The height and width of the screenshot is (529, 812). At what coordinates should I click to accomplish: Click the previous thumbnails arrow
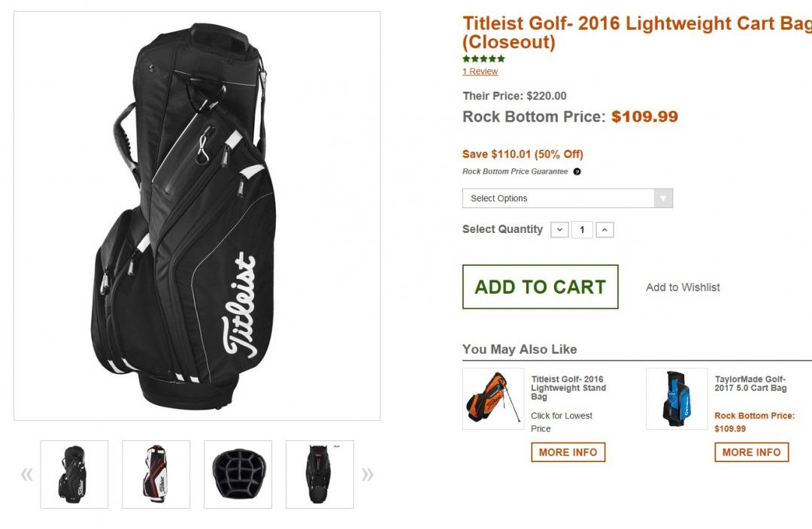(27, 474)
